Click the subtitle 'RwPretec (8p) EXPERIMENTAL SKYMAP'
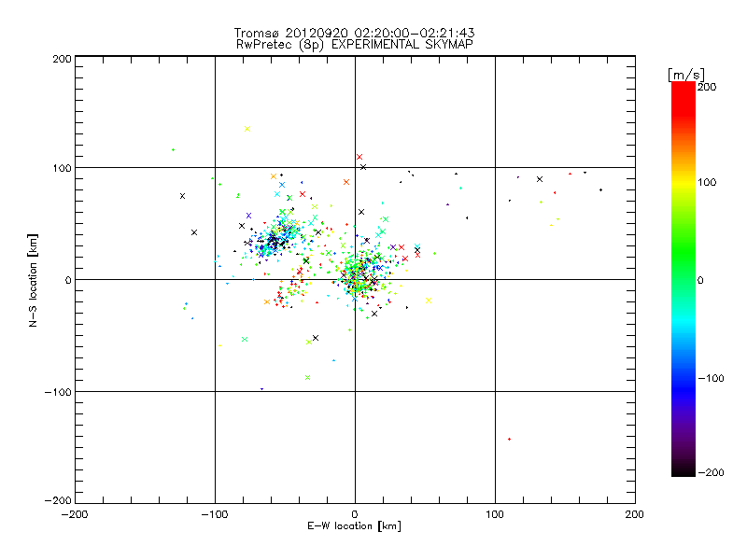The image size is (747, 560). tap(355, 45)
